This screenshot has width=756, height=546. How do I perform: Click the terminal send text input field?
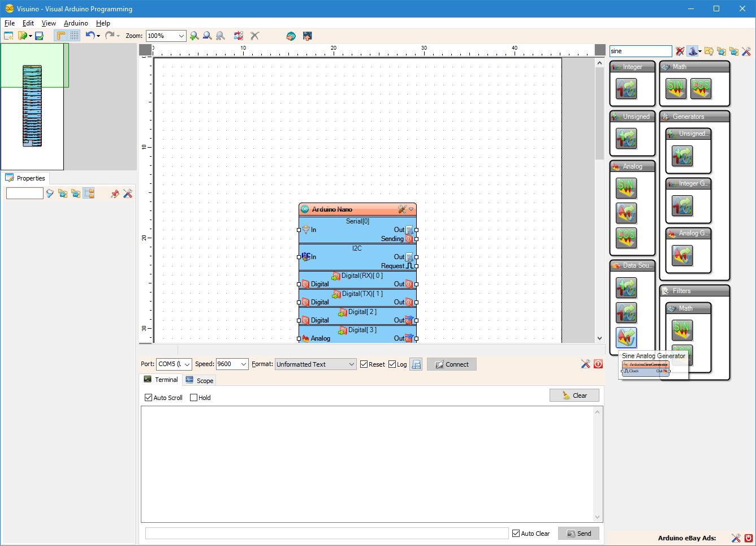pyautogui.click(x=327, y=534)
